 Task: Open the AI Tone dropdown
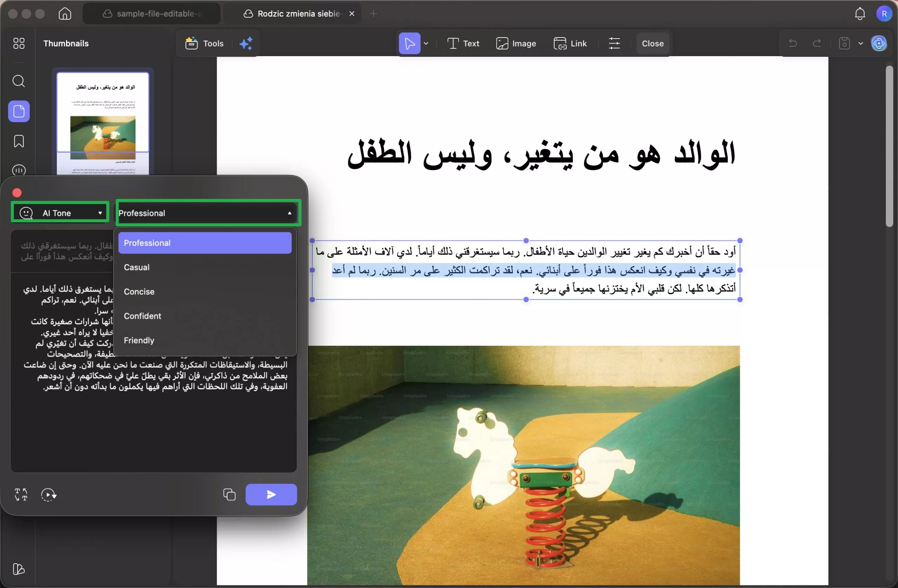pos(60,213)
